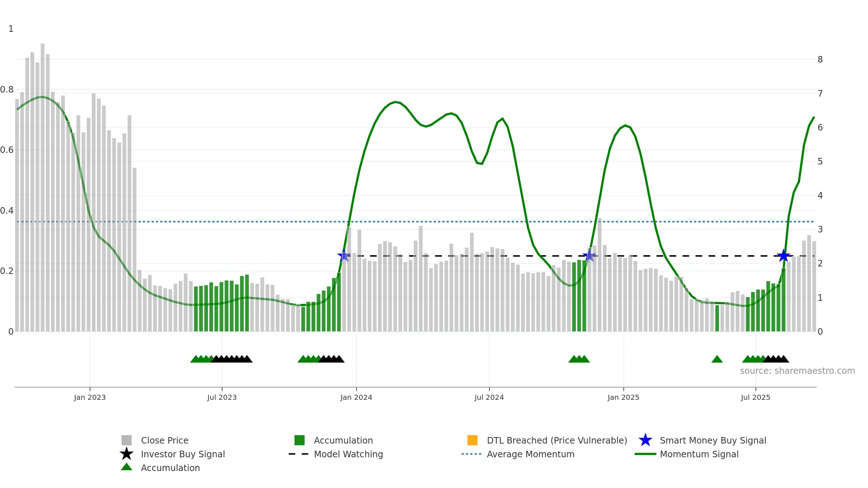868x488 pixels.
Task: Click the 5 right axis value
Action: (x=820, y=161)
